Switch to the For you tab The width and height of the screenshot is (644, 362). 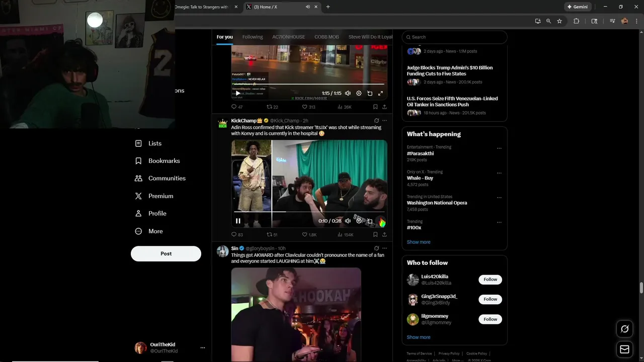tap(224, 37)
